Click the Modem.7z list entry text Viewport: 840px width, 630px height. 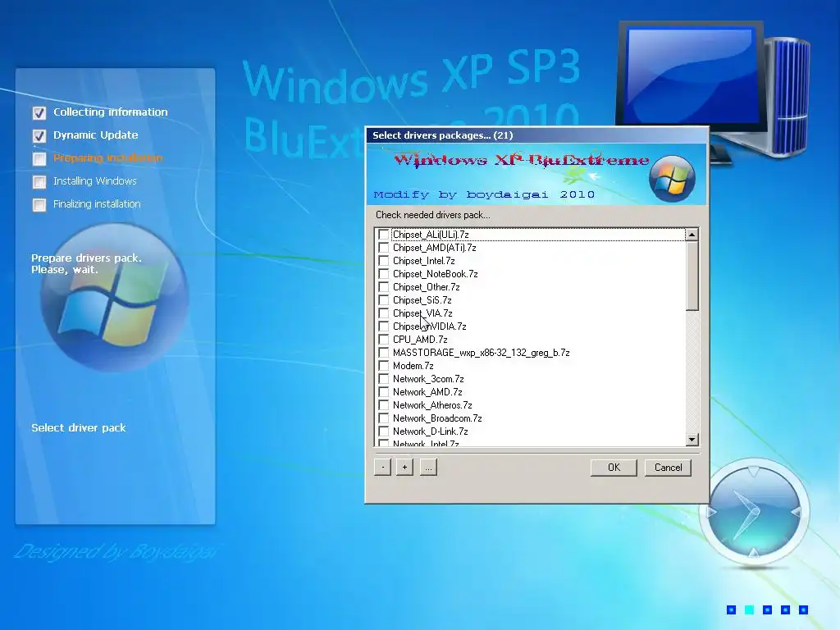(x=413, y=366)
